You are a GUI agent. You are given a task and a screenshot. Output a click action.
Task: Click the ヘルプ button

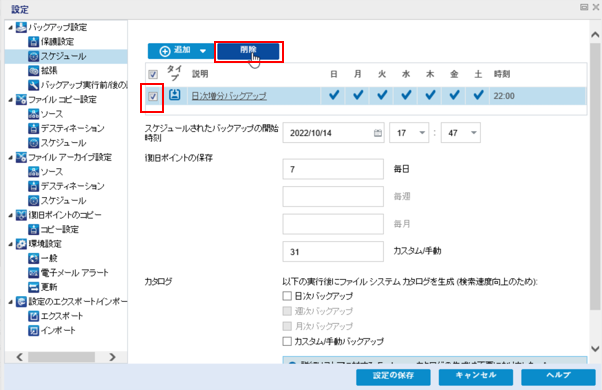558,377
